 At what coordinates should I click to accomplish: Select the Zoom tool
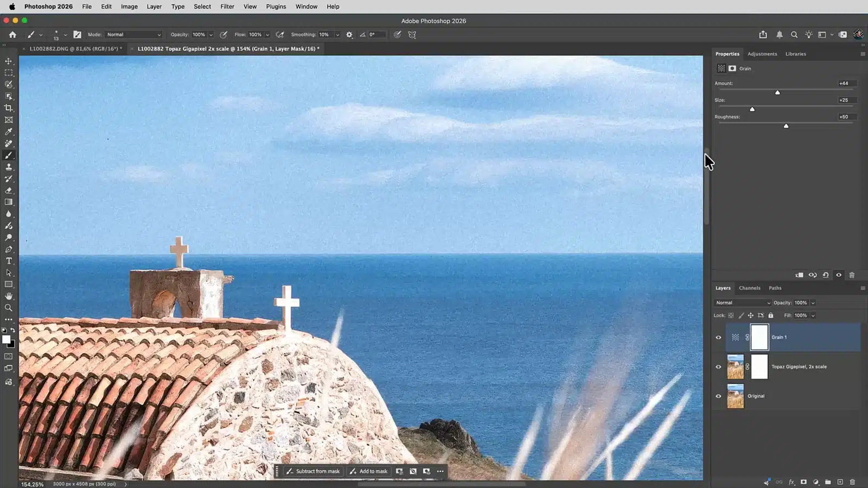pyautogui.click(x=9, y=307)
